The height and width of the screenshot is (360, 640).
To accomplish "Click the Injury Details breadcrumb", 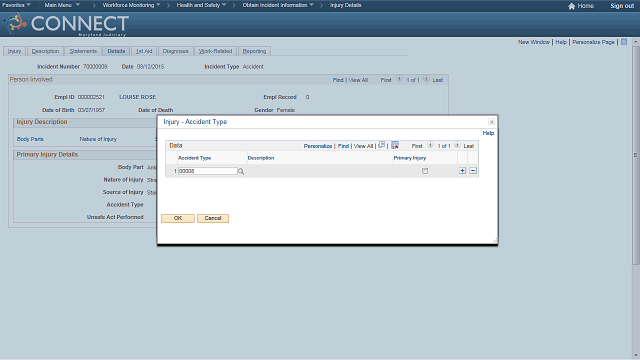I will 345,5.
